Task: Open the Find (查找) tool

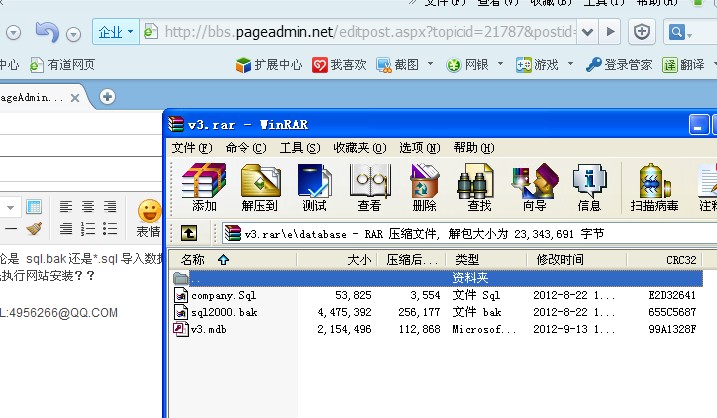Action: point(479,187)
